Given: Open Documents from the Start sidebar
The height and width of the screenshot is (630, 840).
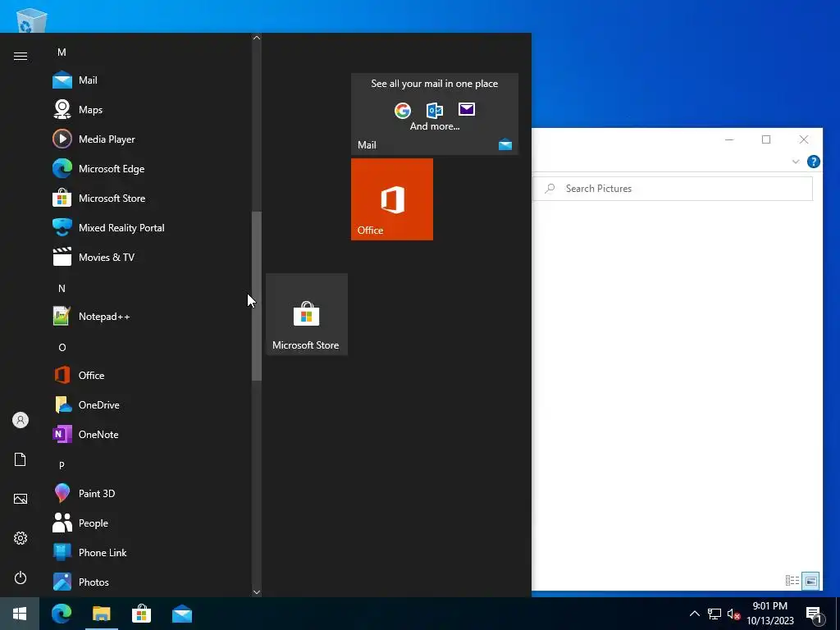Looking at the screenshot, I should click(x=21, y=459).
